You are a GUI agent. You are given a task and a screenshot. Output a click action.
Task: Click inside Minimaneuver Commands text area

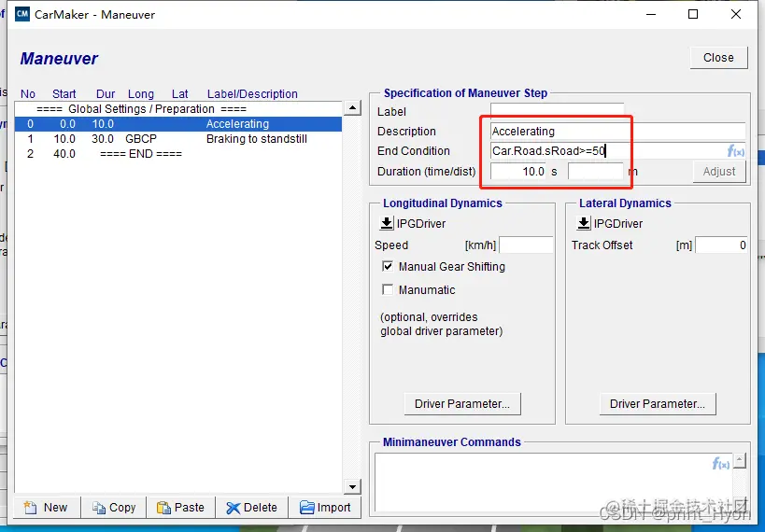coord(554,483)
